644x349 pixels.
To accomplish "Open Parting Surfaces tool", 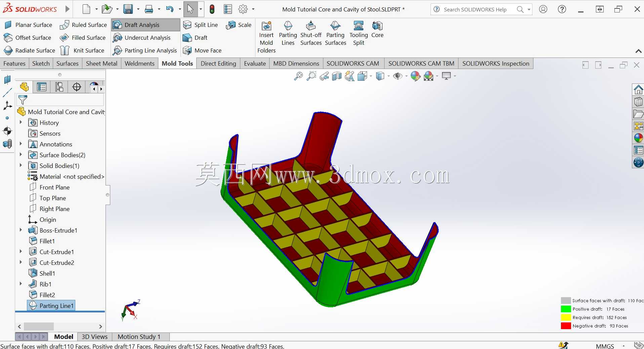I will pos(335,33).
